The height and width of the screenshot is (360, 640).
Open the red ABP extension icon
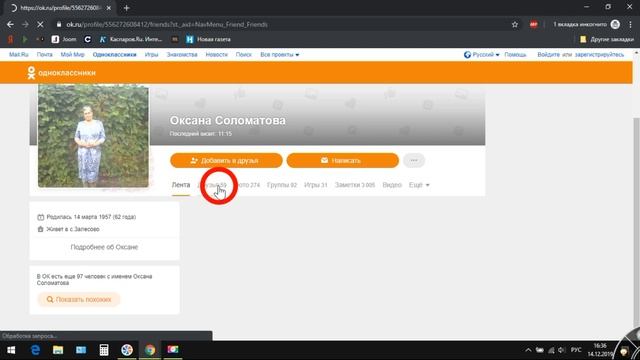(x=533, y=24)
